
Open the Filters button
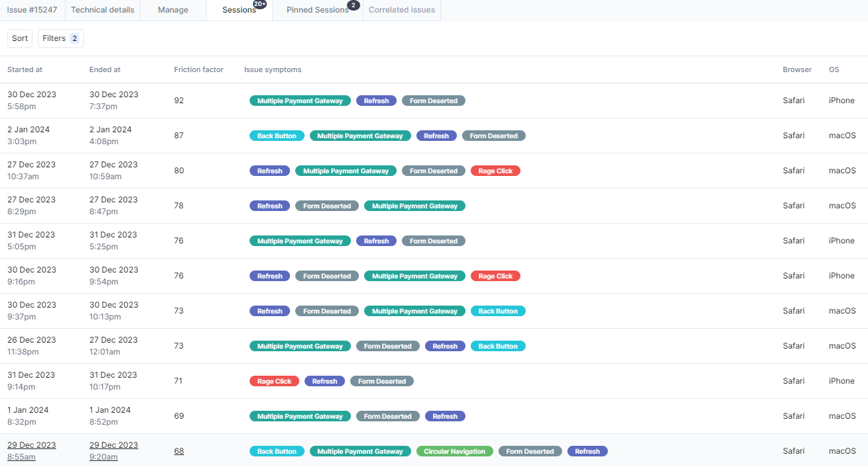pos(61,38)
